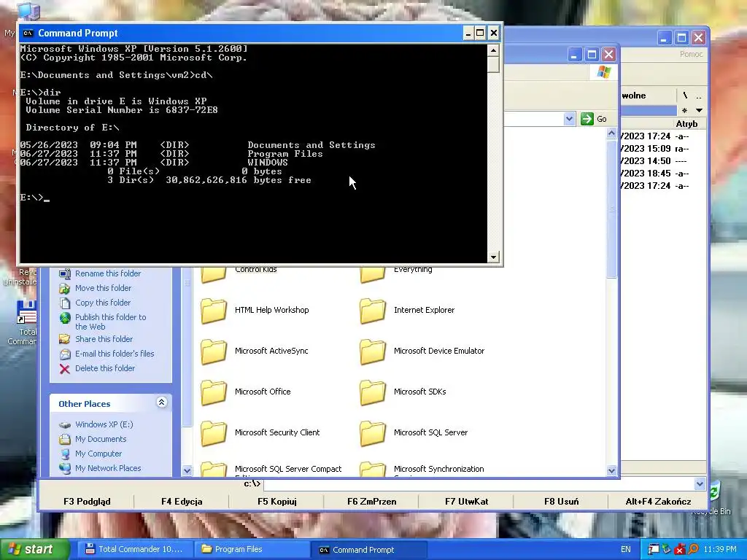Click Share this folder link
The height and width of the screenshot is (560, 747).
tap(104, 339)
